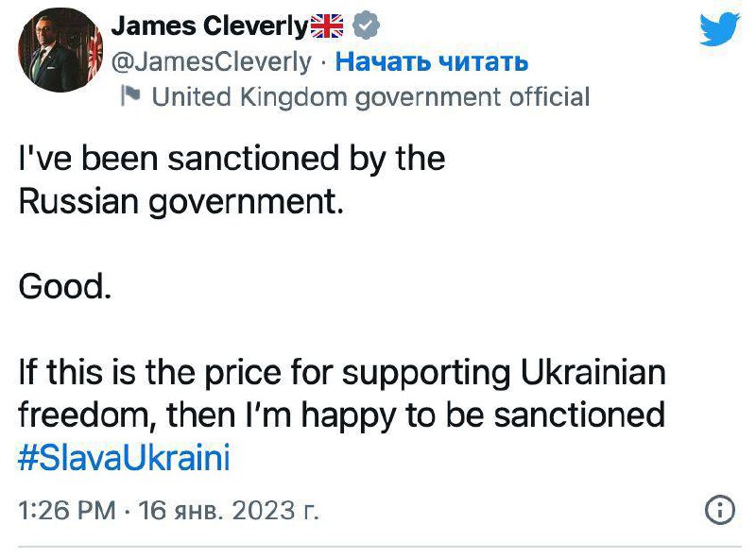This screenshot has height=558, width=756.
Task: Open the #SlavaUkraini hashtag
Action: click(x=124, y=459)
